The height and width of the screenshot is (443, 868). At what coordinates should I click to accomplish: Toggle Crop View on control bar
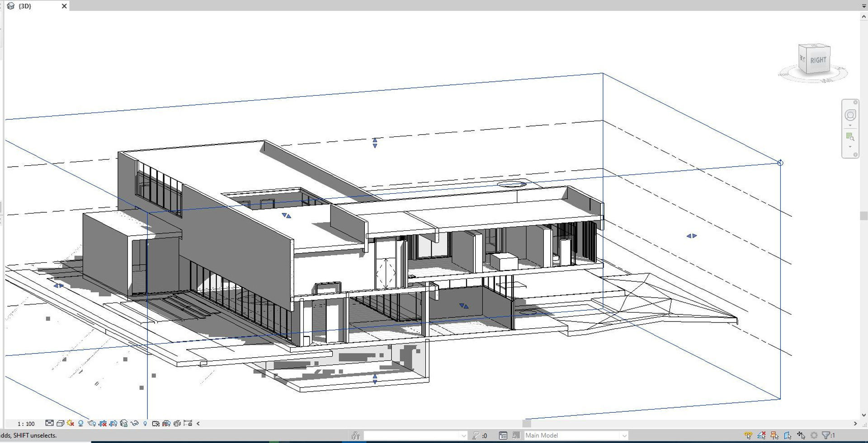click(x=103, y=423)
